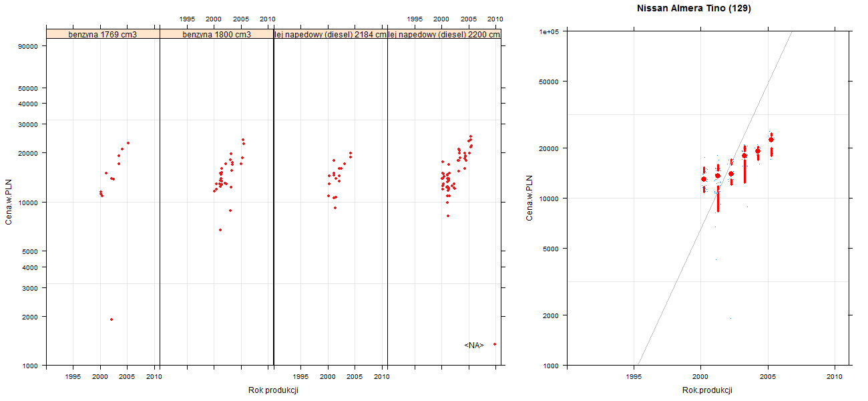This screenshot has height=401, width=868.
Task: Click the 10000 tick label on the panel chart
Action: [29, 203]
